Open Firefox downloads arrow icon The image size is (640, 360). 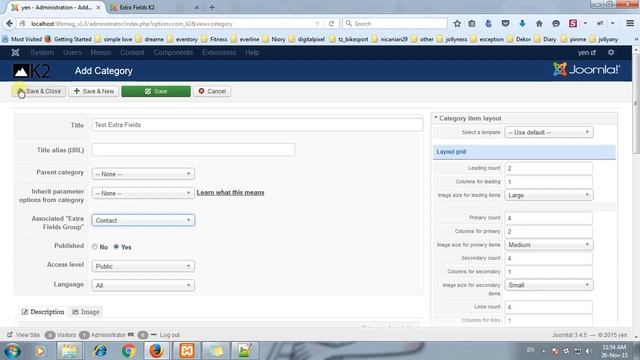(522, 24)
